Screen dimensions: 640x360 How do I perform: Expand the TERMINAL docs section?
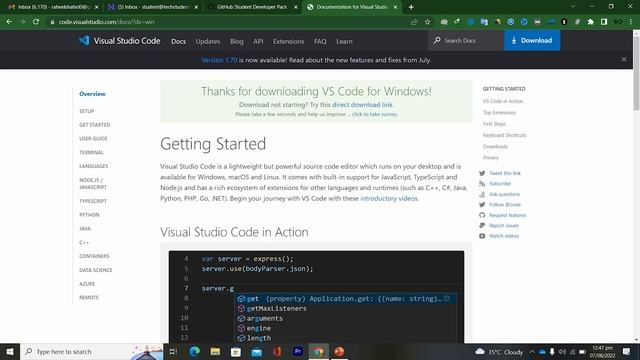[x=91, y=153]
